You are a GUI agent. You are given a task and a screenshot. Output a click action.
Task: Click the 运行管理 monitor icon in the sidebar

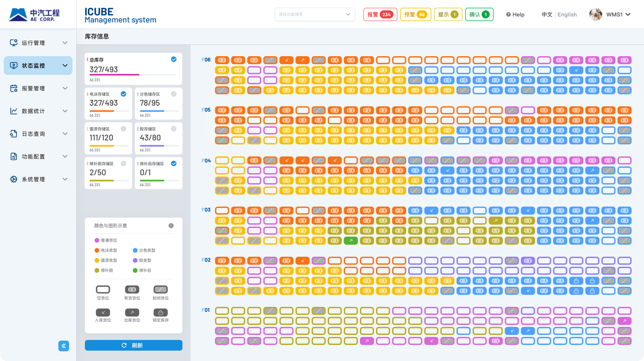pos(14,43)
